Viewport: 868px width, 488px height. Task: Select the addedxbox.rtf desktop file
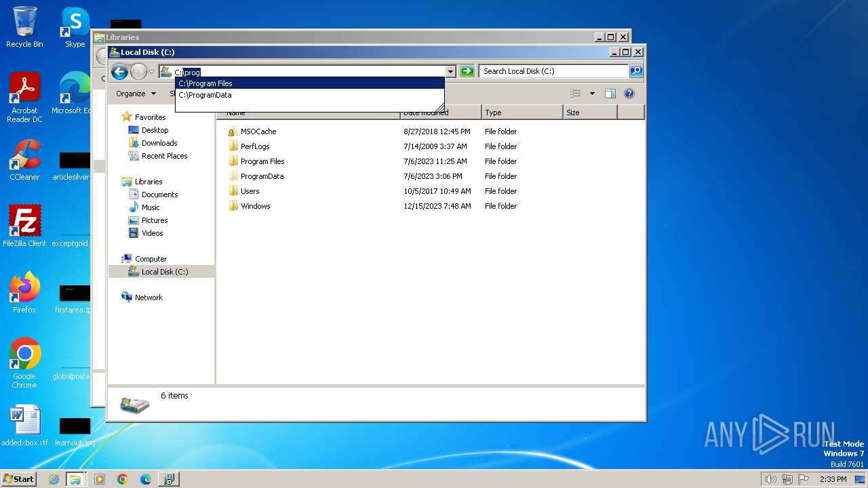(24, 426)
